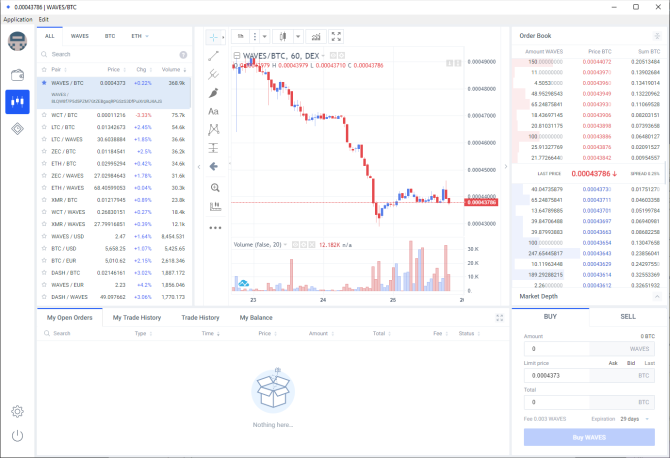The image size is (670, 458).
Task: Select the pitchfork drawing tool
Action: 213,74
